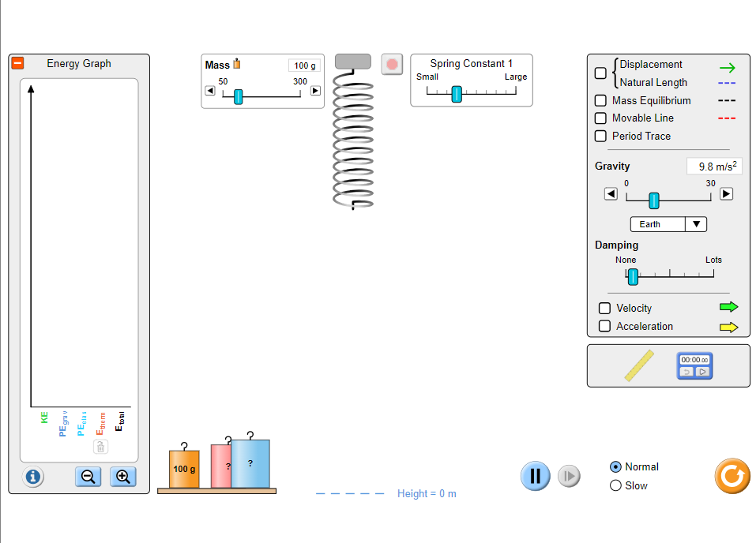Increase gravity with the right arrow stepper
This screenshot has width=756, height=543.
[725, 193]
